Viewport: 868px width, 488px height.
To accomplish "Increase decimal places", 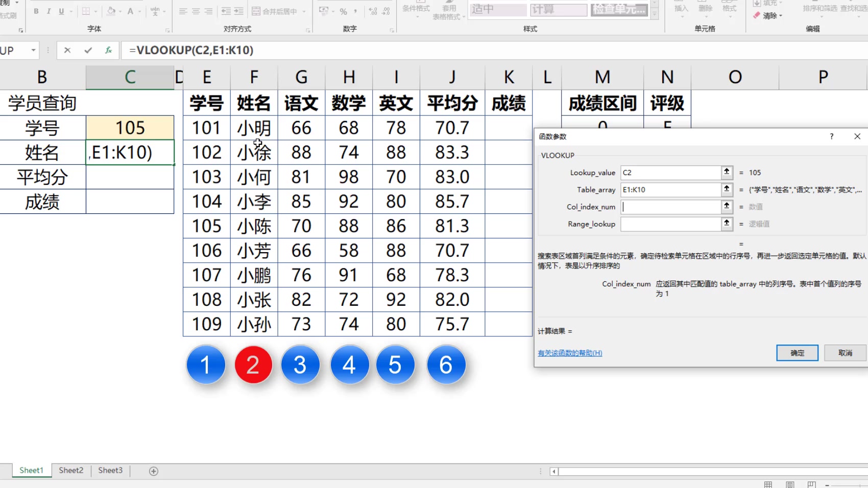I will click(373, 11).
